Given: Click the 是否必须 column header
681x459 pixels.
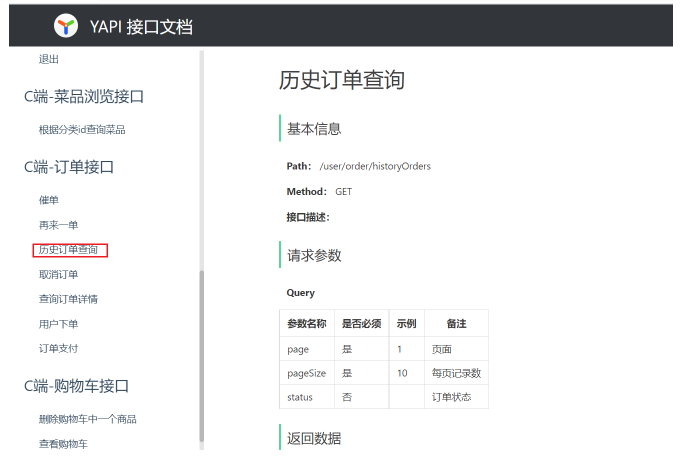Looking at the screenshot, I should coord(361,324).
